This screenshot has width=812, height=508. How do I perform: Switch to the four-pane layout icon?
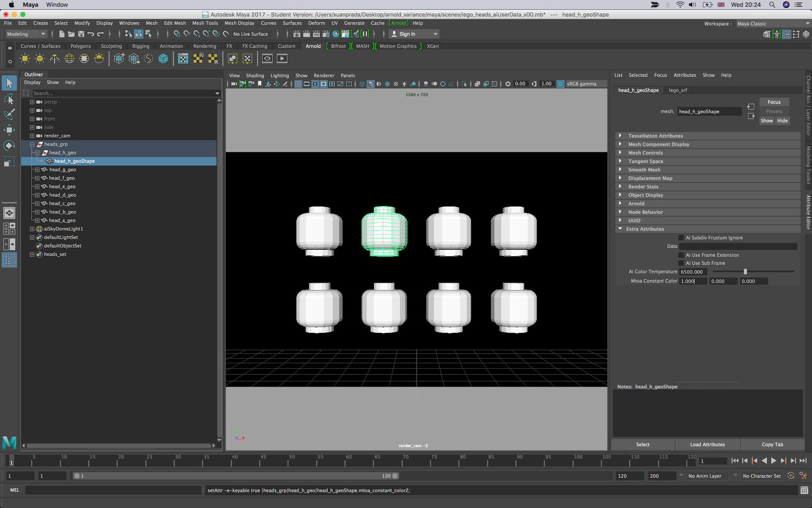(9, 229)
